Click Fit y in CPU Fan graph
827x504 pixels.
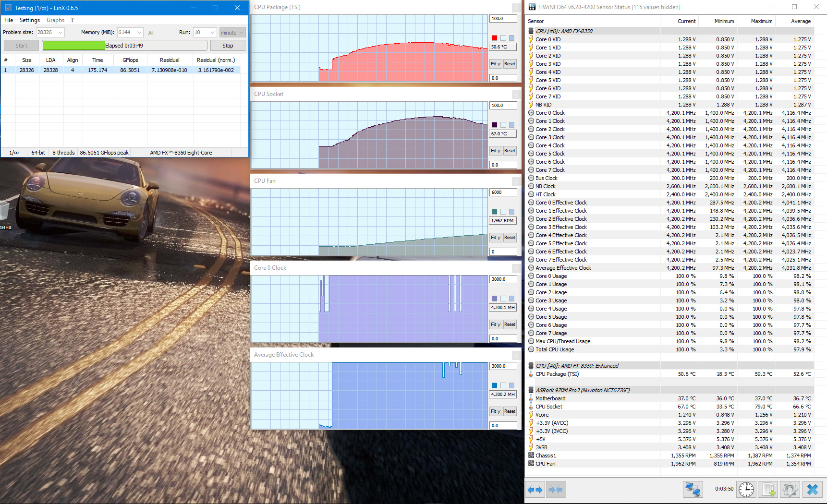point(496,238)
